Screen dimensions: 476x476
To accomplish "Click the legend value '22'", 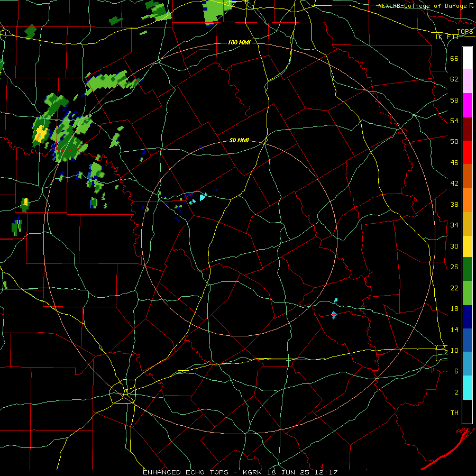I will pyautogui.click(x=454, y=288).
